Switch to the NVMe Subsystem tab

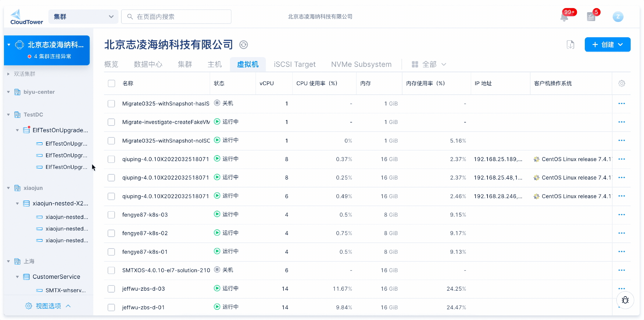coord(361,64)
